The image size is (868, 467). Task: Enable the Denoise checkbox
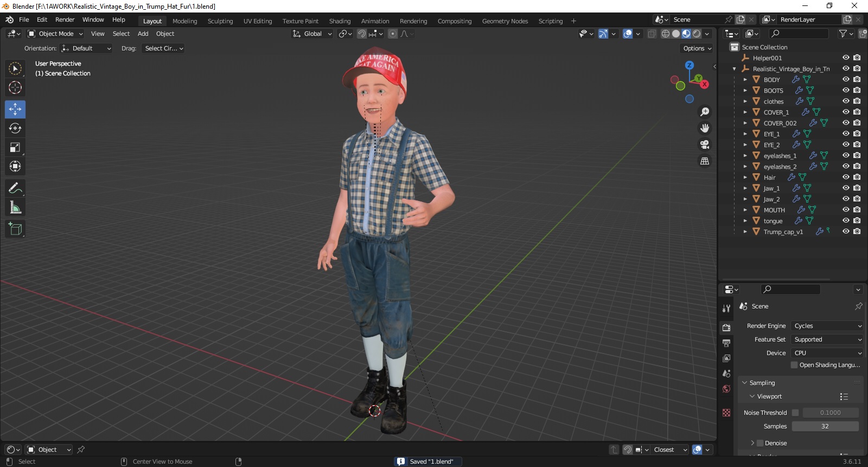tap(760, 443)
